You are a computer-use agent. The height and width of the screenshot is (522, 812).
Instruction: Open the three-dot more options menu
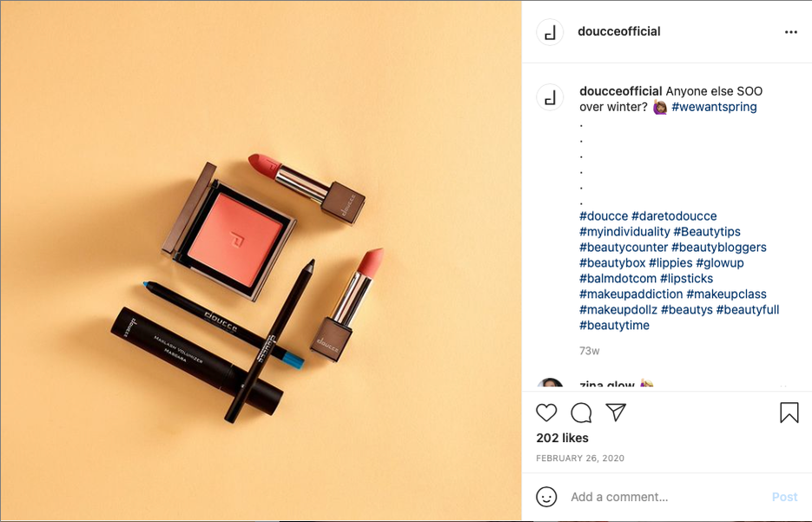(791, 32)
